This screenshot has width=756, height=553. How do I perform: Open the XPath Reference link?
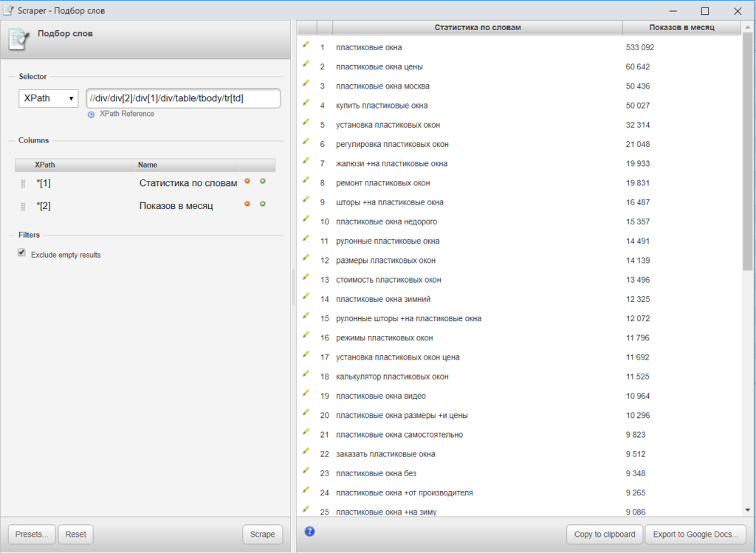(x=127, y=114)
